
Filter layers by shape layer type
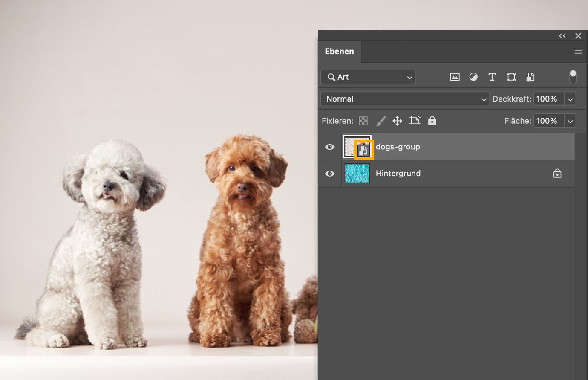point(511,77)
